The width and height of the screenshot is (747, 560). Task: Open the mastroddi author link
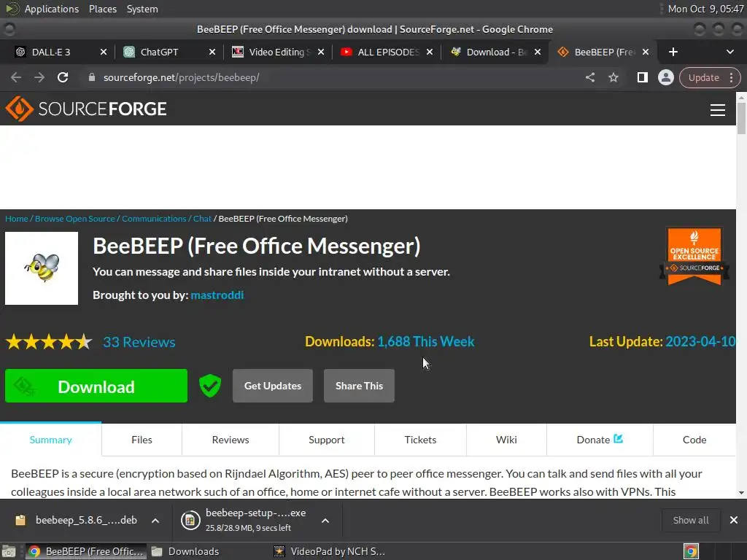click(x=217, y=295)
